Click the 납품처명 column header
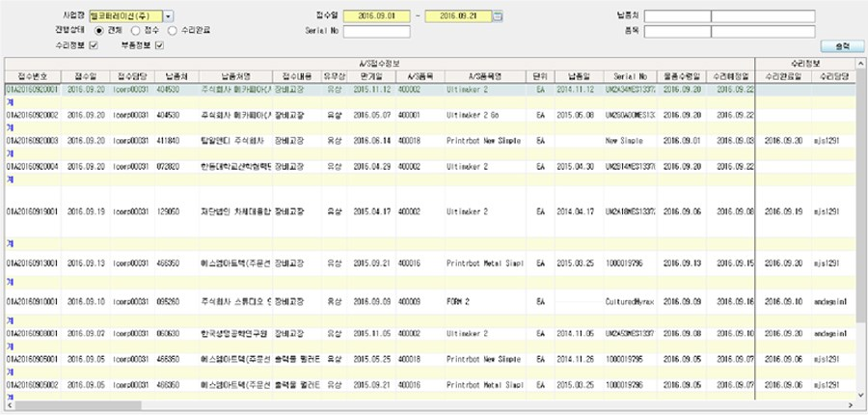This screenshot has width=868, height=415. click(x=236, y=76)
